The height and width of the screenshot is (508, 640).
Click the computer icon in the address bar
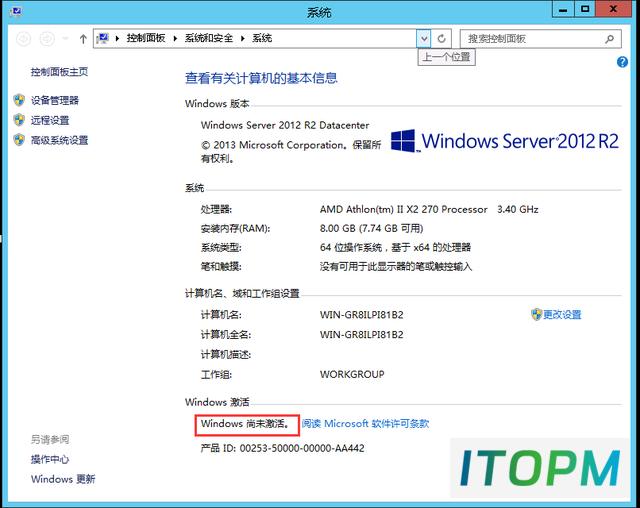pos(102,39)
